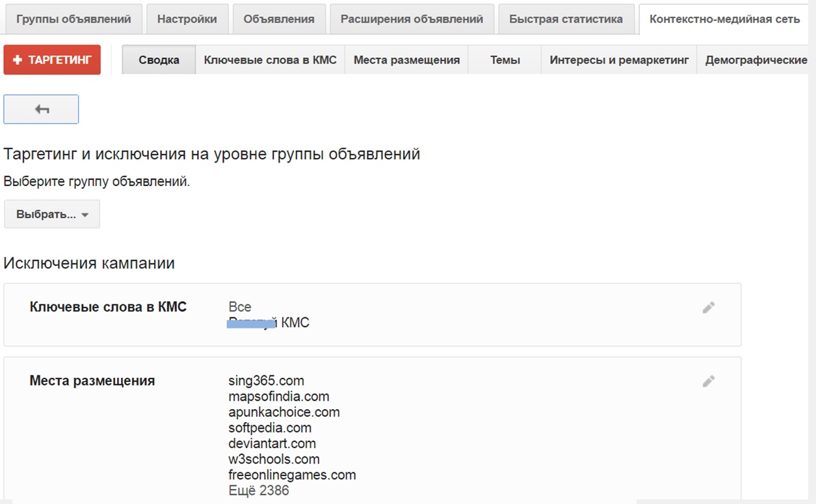Screen dimensions: 816x504
Task: Open the Места размещения sub-tab
Action: coord(406,60)
